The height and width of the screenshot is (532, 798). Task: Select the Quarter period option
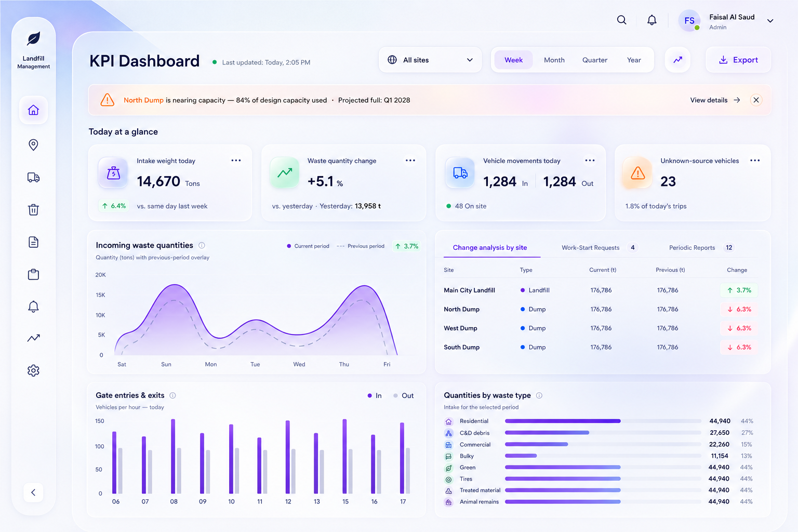pos(594,60)
